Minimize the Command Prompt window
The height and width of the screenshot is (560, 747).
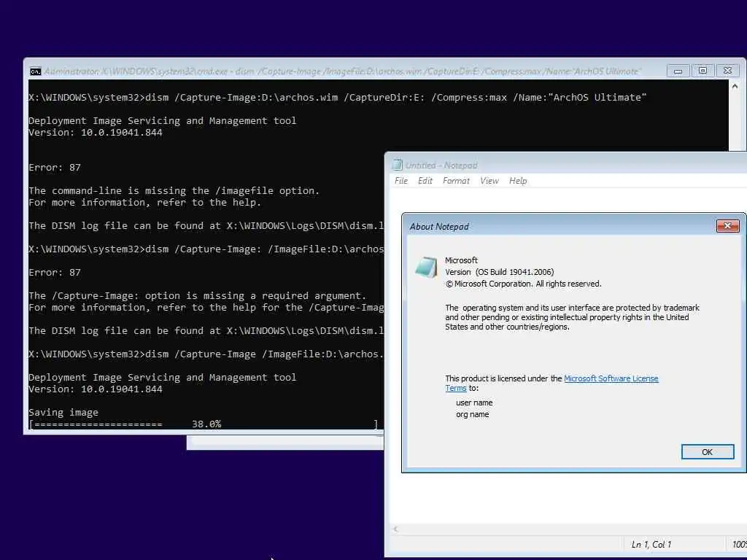click(678, 71)
